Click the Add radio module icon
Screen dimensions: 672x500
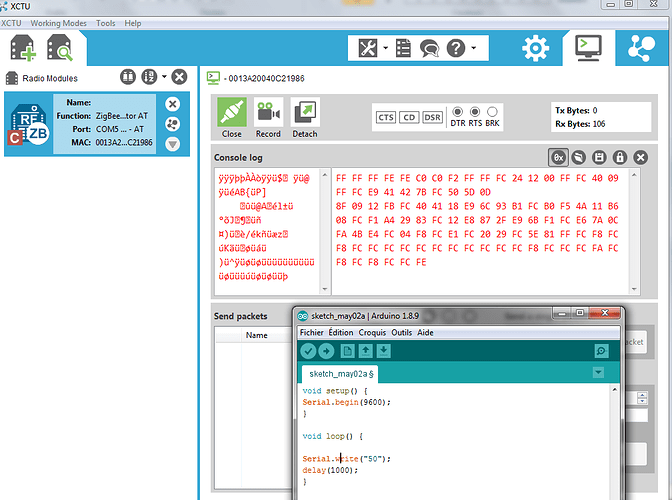coord(23,48)
